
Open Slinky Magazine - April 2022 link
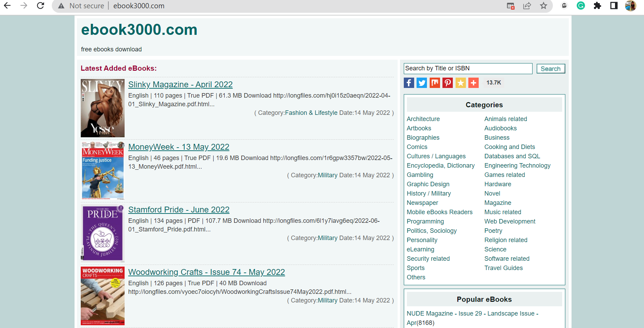[x=180, y=85]
